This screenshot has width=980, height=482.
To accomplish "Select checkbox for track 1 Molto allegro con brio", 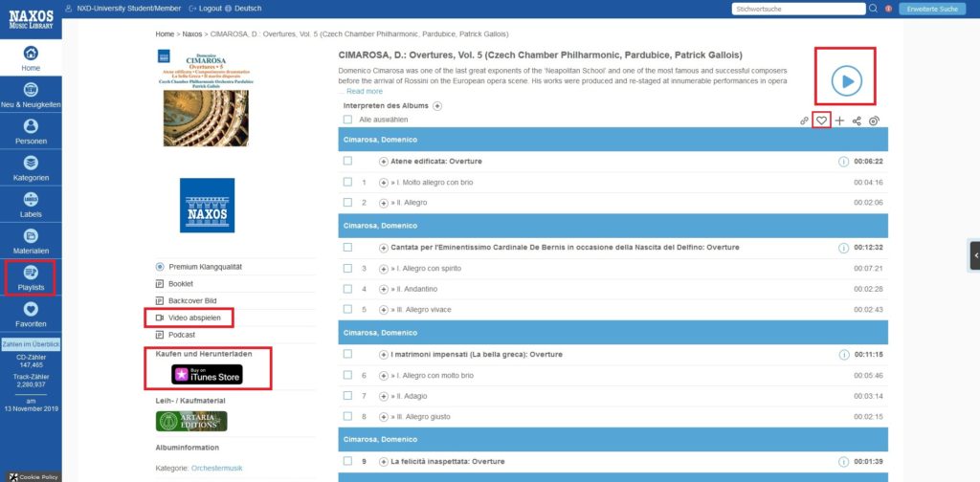I will [348, 182].
